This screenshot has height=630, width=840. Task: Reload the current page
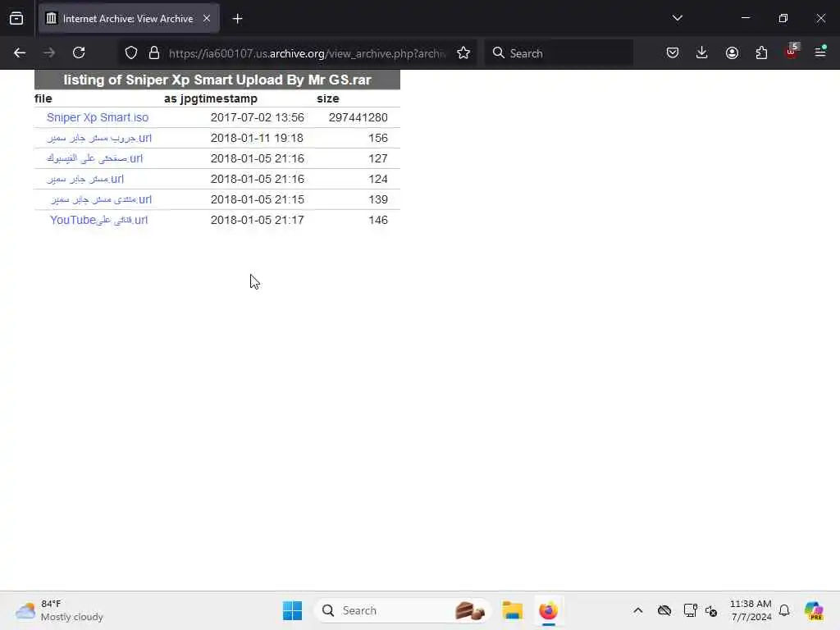click(79, 52)
